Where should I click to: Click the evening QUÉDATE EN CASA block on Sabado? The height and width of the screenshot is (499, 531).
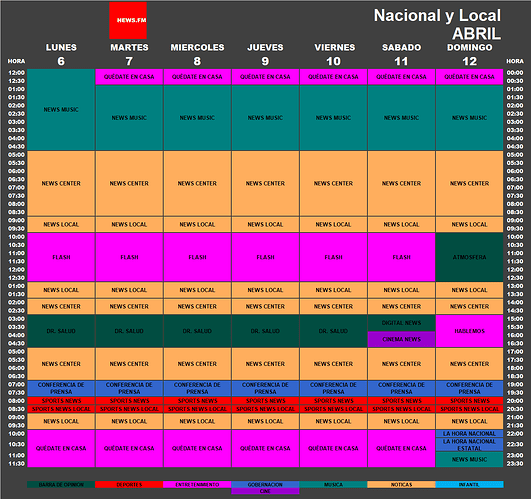(x=401, y=449)
